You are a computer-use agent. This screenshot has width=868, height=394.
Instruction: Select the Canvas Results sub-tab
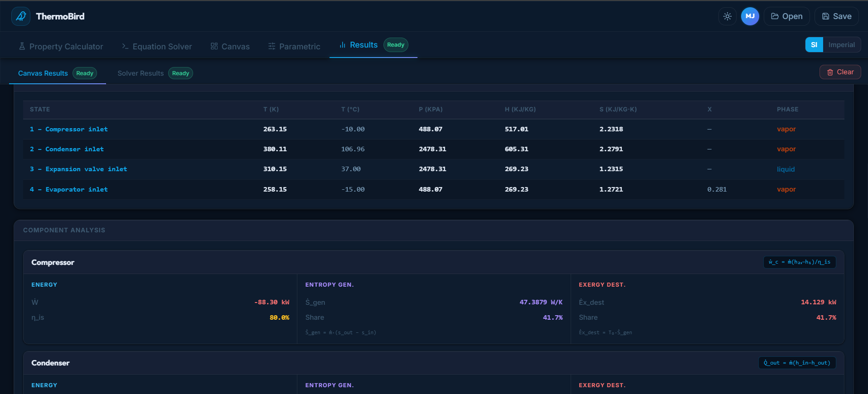pos(58,73)
